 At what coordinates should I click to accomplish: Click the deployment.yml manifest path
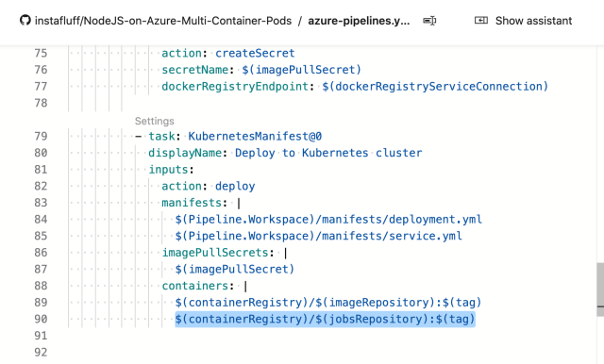(328, 220)
